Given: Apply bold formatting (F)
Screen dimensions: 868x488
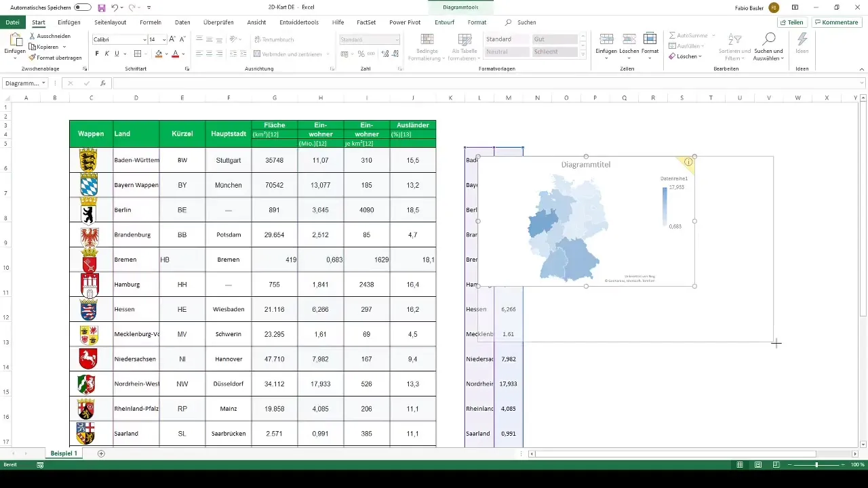Looking at the screenshot, I should pos(97,54).
